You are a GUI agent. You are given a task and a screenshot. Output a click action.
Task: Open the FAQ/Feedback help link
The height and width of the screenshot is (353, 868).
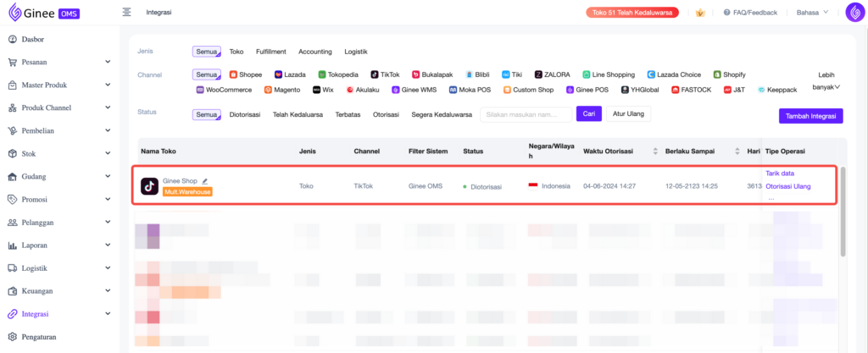(751, 12)
